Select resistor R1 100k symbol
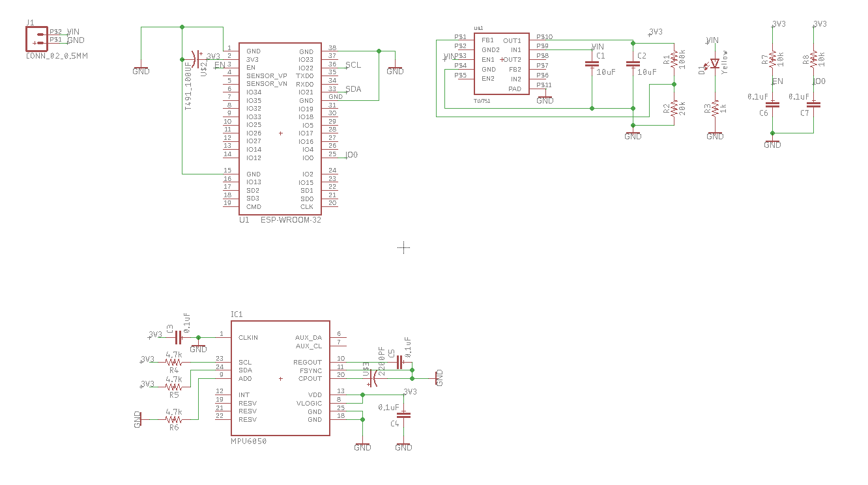 click(x=674, y=60)
